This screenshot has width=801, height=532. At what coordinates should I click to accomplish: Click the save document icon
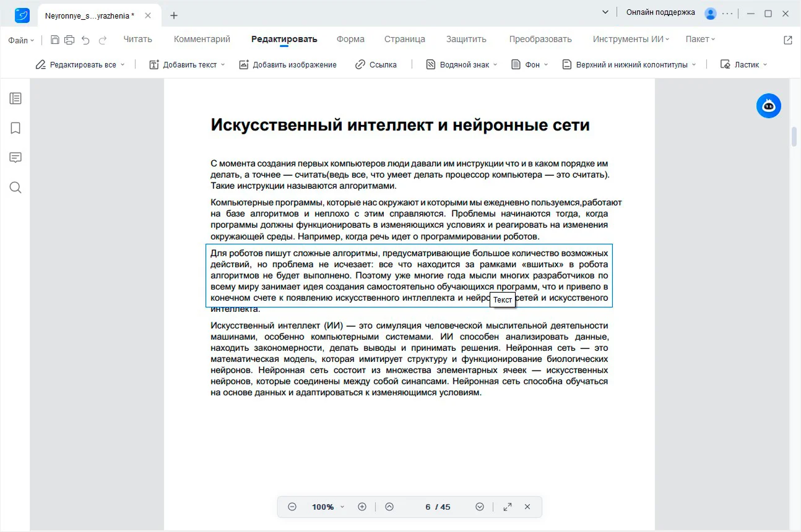click(x=55, y=40)
